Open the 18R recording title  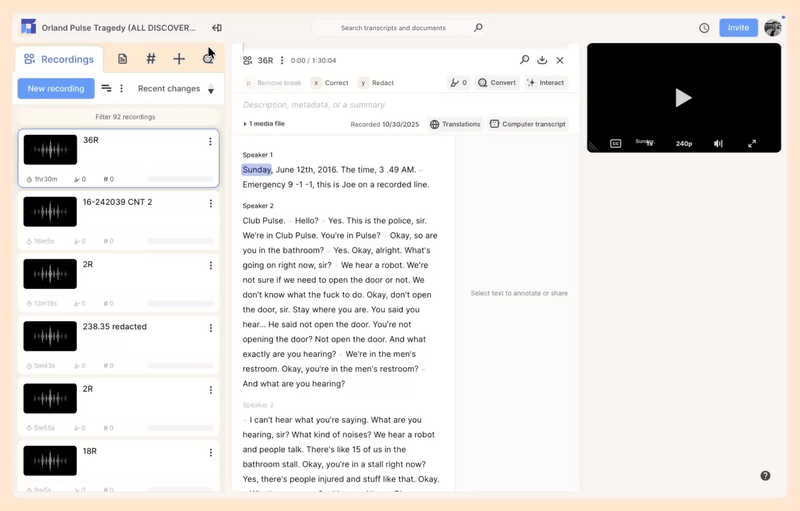(x=90, y=451)
